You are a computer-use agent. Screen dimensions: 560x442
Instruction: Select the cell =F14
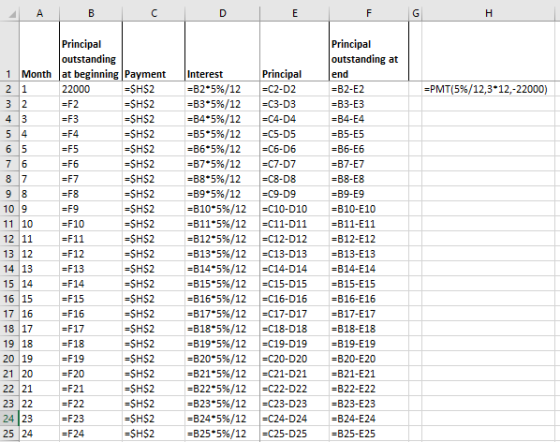point(91,284)
